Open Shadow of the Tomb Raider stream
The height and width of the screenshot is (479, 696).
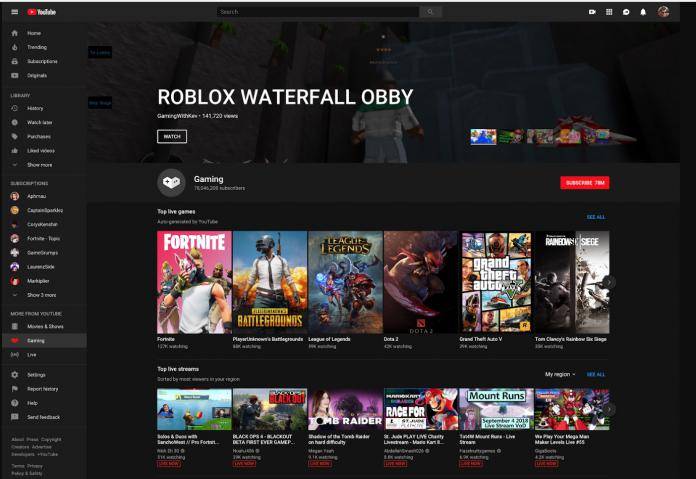coord(345,409)
